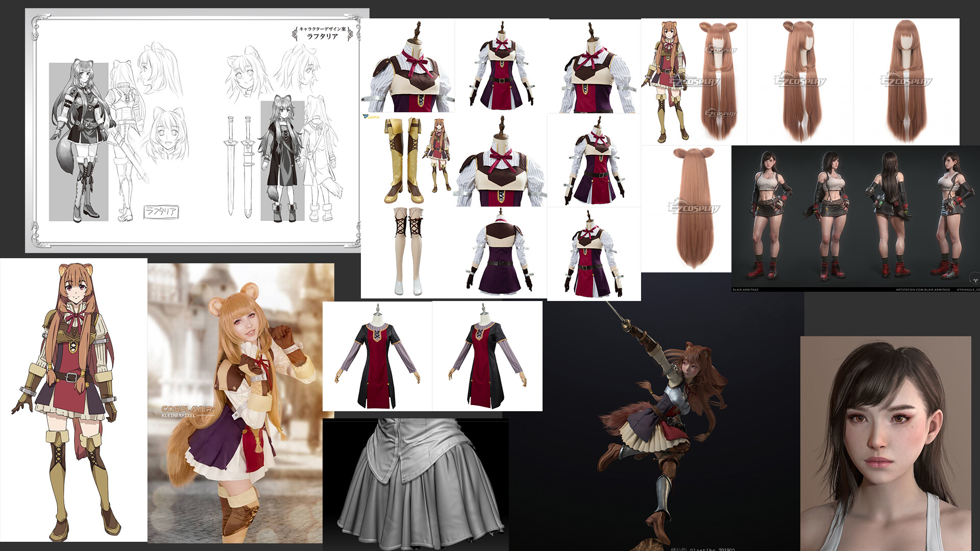The image size is (980, 551).
Task: Select the Tifa 3D model turnaround image
Action: click(855, 218)
